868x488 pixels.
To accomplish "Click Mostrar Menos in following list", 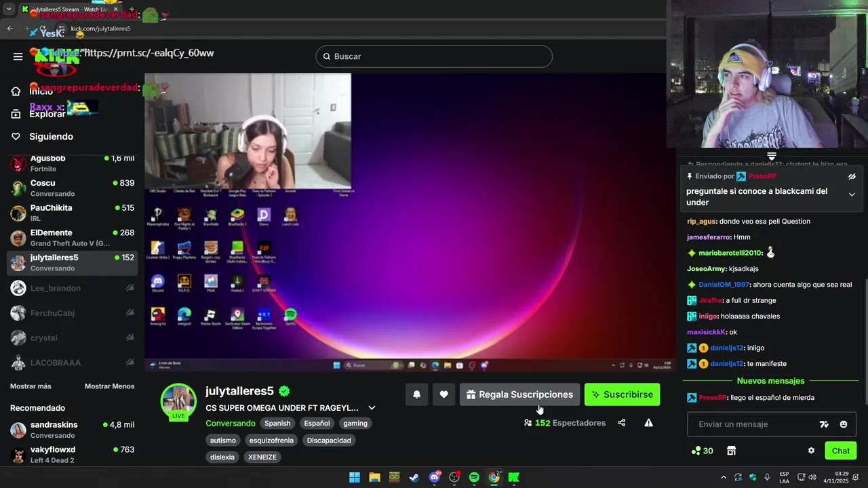I will point(109,386).
